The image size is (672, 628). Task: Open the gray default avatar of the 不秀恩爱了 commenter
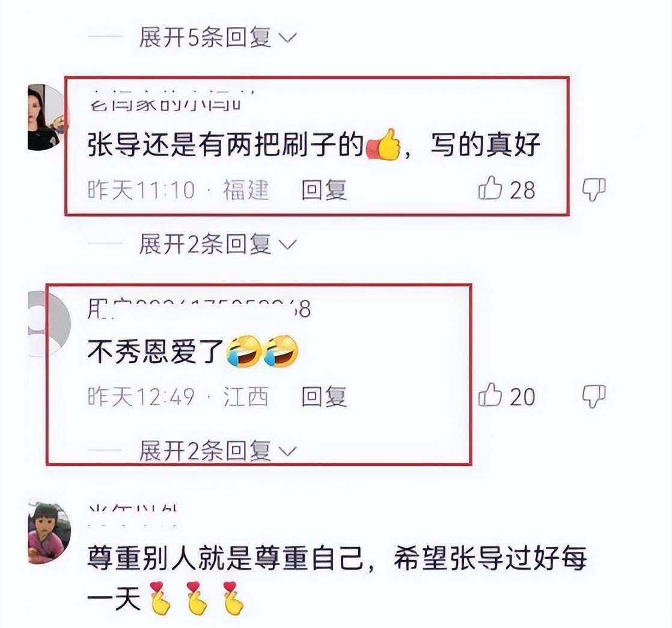point(49,324)
